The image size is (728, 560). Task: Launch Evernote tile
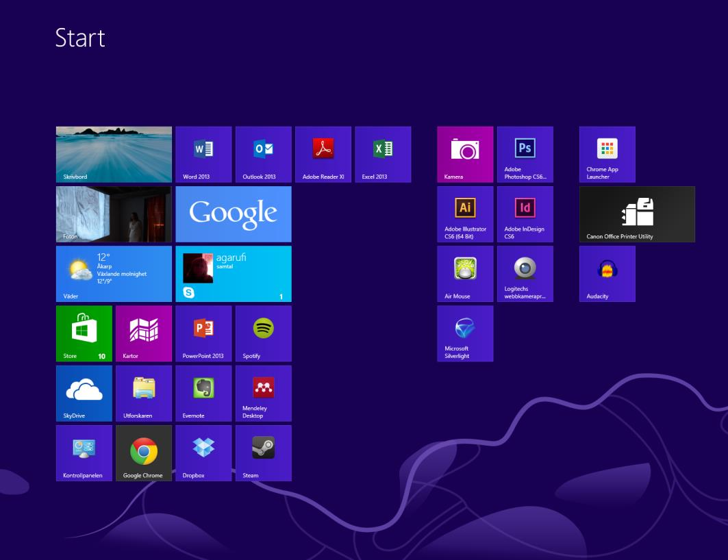(203, 394)
